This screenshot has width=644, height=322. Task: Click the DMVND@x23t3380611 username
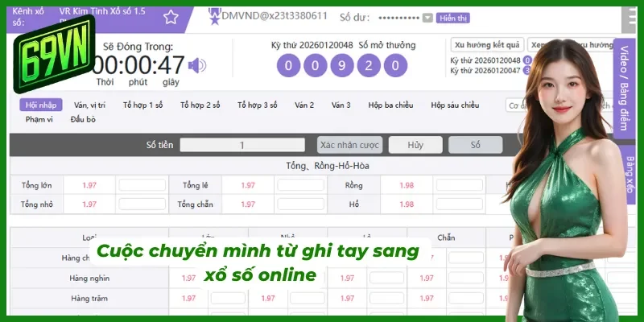click(275, 16)
